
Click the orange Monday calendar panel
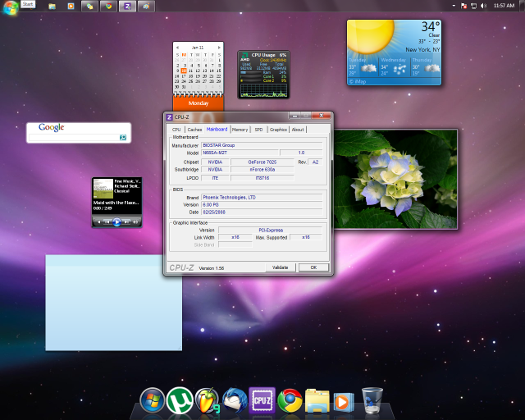(199, 103)
